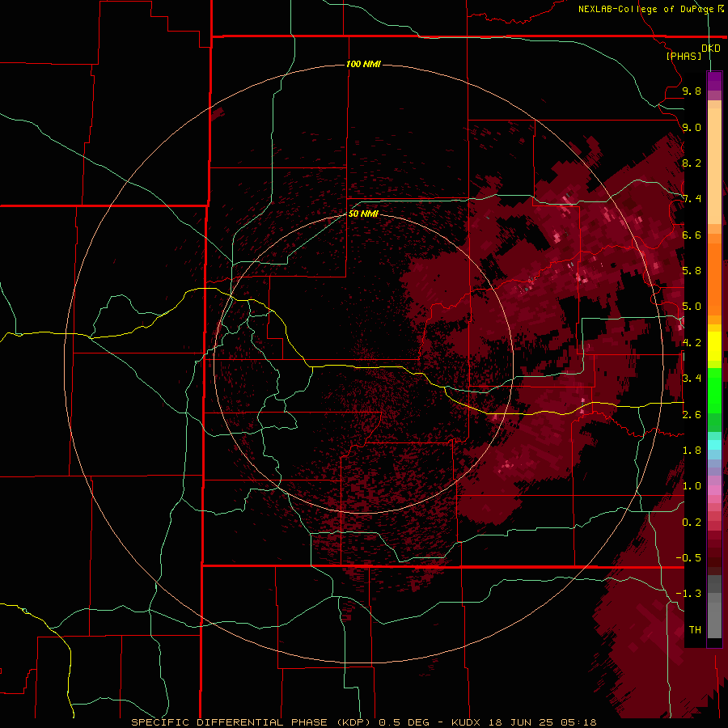This screenshot has height=728, width=728.
Task: Click the 100 NMI range ring label
Action: click(x=363, y=64)
